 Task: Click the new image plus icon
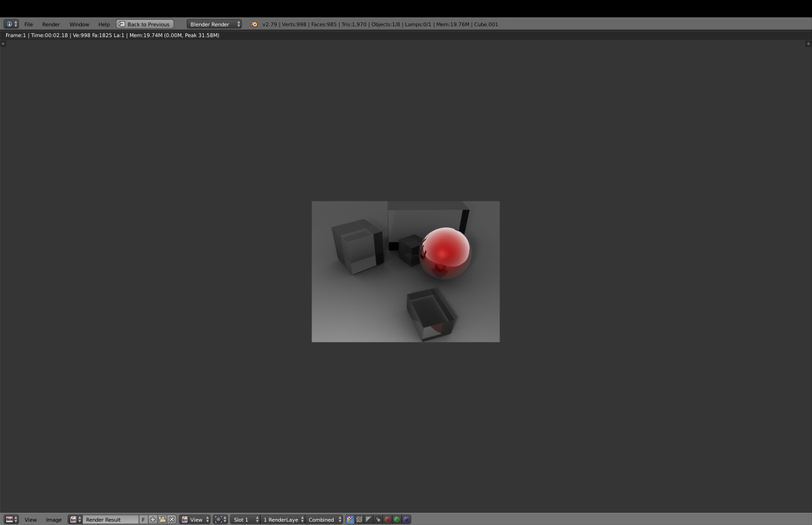coord(153,520)
